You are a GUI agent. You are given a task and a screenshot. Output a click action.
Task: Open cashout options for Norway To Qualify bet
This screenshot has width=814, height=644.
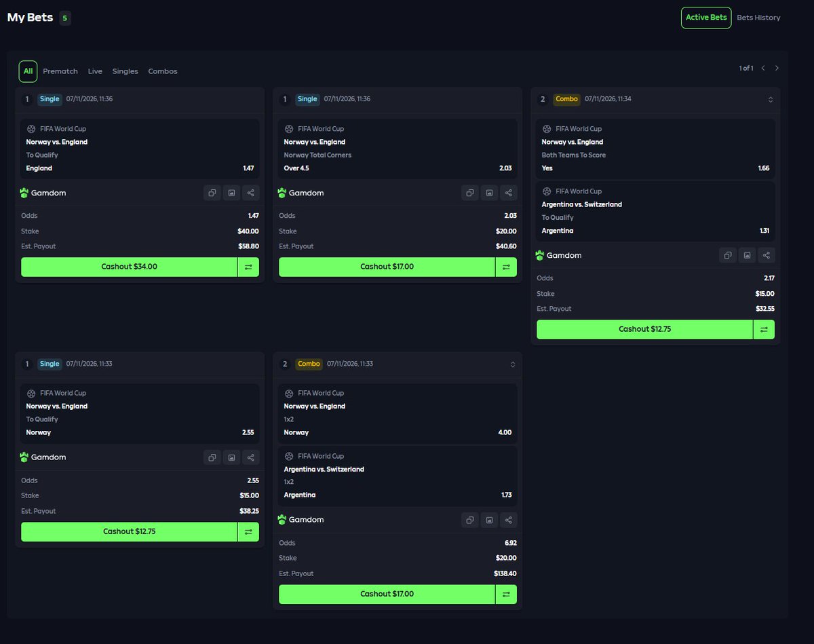click(248, 531)
